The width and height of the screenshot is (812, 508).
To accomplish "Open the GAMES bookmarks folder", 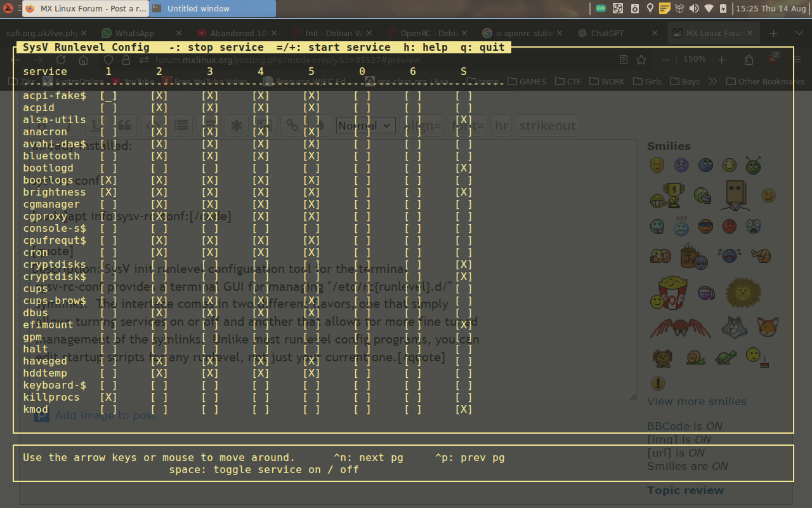I will click(x=526, y=81).
